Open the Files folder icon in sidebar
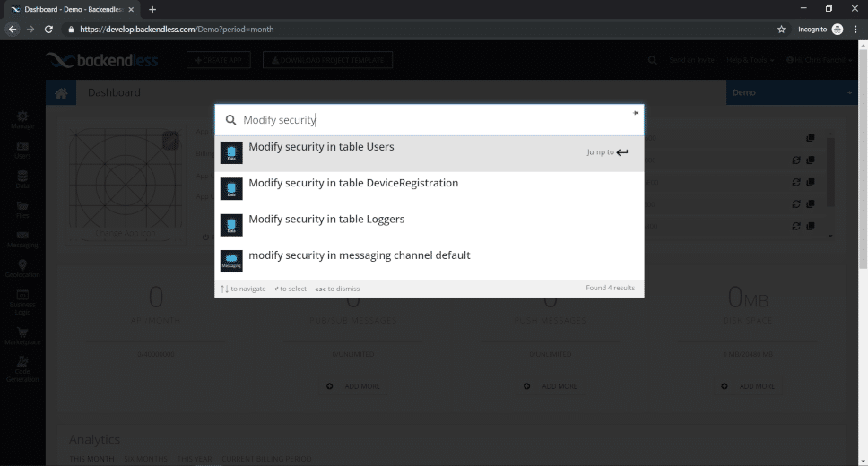 [x=22, y=209]
